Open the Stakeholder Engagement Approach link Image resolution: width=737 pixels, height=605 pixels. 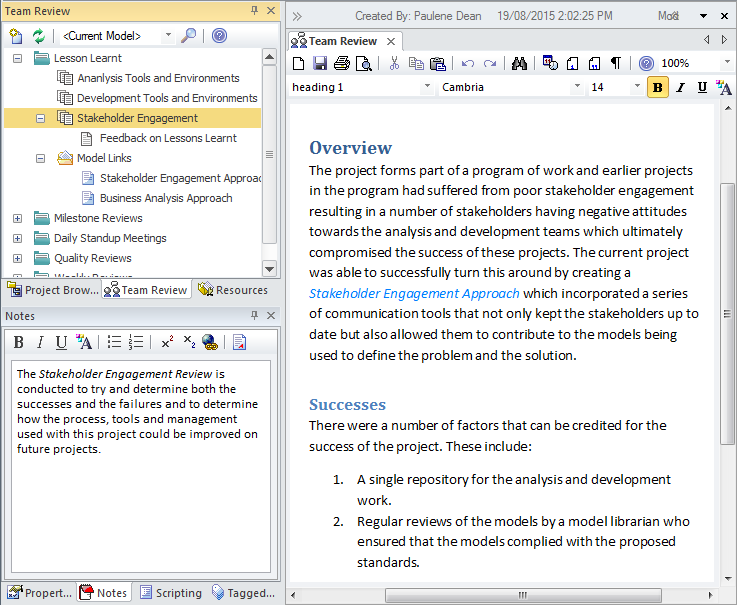(x=414, y=293)
